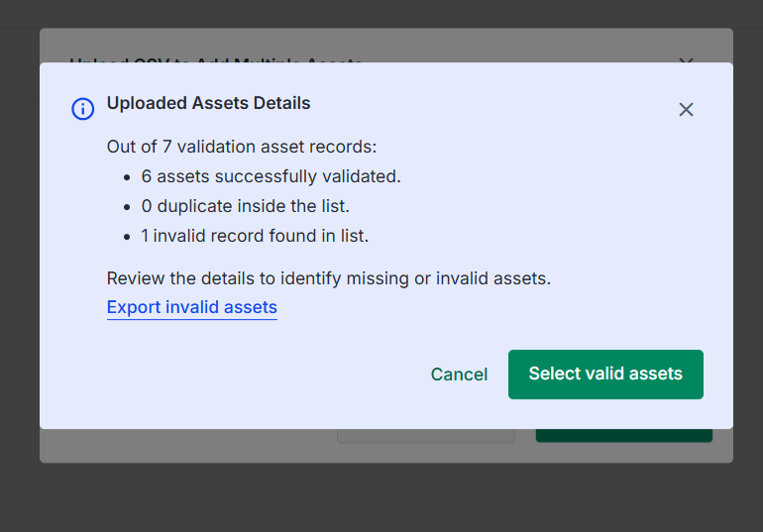
Task: Select the Uploaded Assets Details heading
Action: point(208,103)
